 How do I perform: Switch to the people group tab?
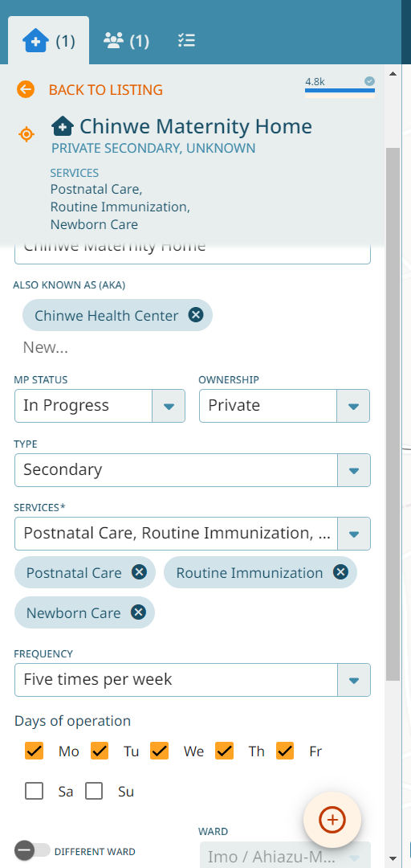[x=126, y=41]
